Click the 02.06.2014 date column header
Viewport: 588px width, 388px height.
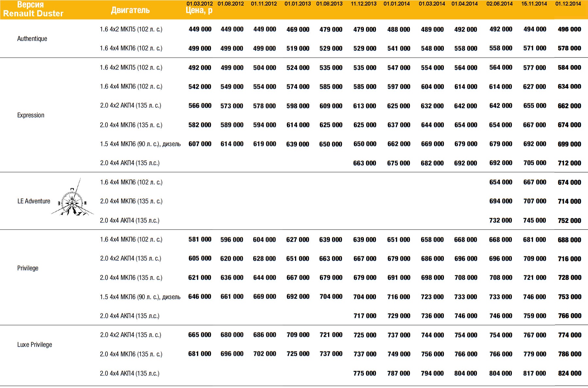[499, 4]
